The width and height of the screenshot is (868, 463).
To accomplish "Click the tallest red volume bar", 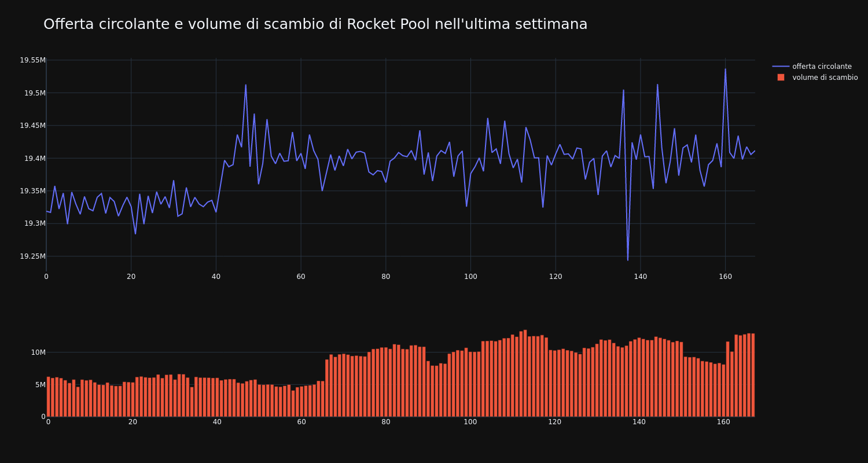I will 525,373.
